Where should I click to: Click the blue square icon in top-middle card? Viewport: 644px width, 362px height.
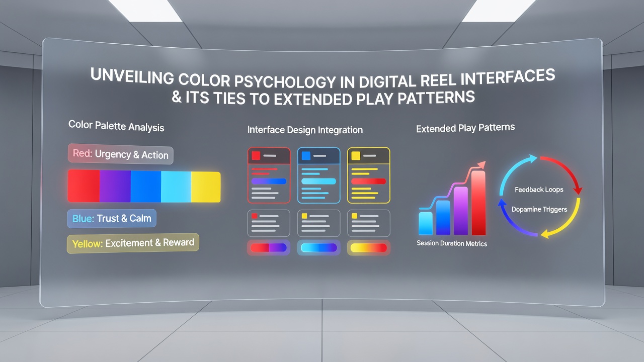(x=305, y=156)
